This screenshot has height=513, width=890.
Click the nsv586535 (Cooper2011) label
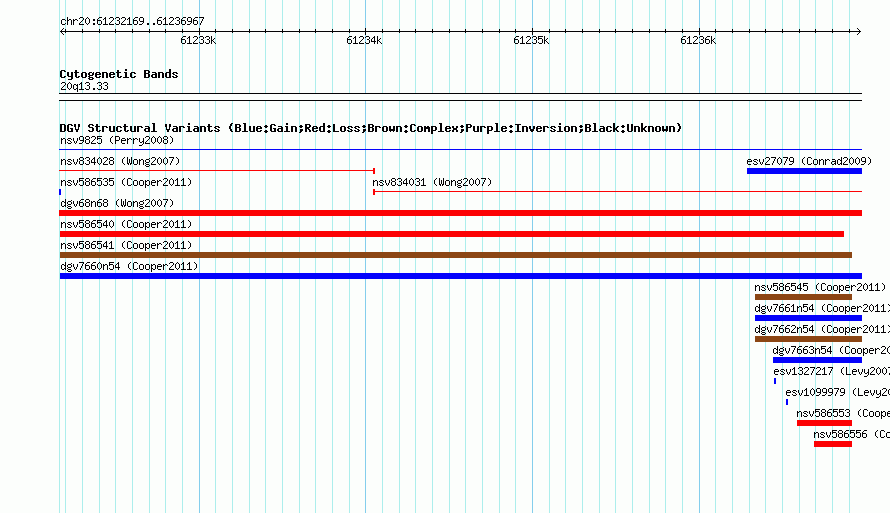[126, 182]
